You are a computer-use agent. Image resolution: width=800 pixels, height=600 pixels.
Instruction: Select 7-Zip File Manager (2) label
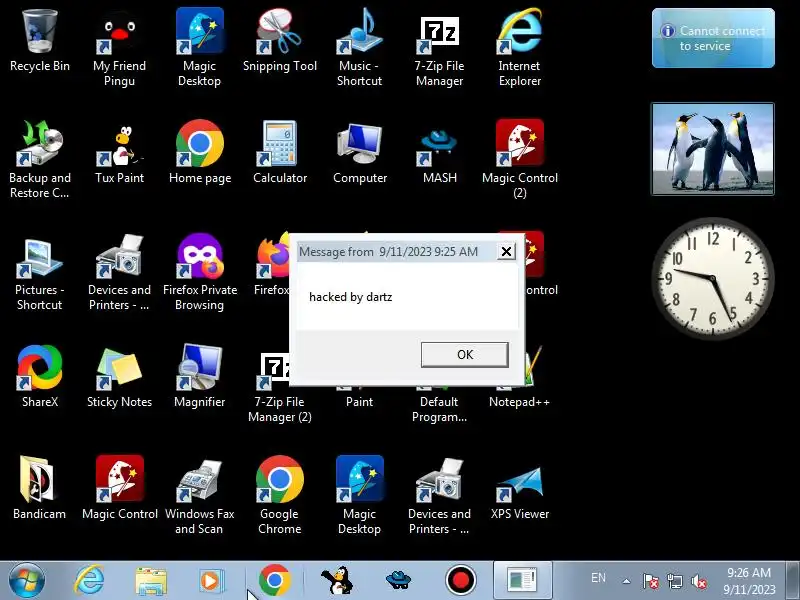coord(280,409)
